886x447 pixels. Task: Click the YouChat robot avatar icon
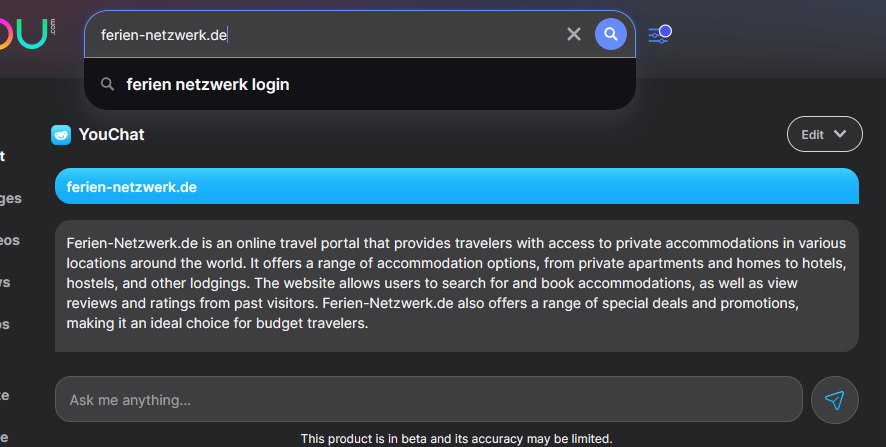click(61, 134)
